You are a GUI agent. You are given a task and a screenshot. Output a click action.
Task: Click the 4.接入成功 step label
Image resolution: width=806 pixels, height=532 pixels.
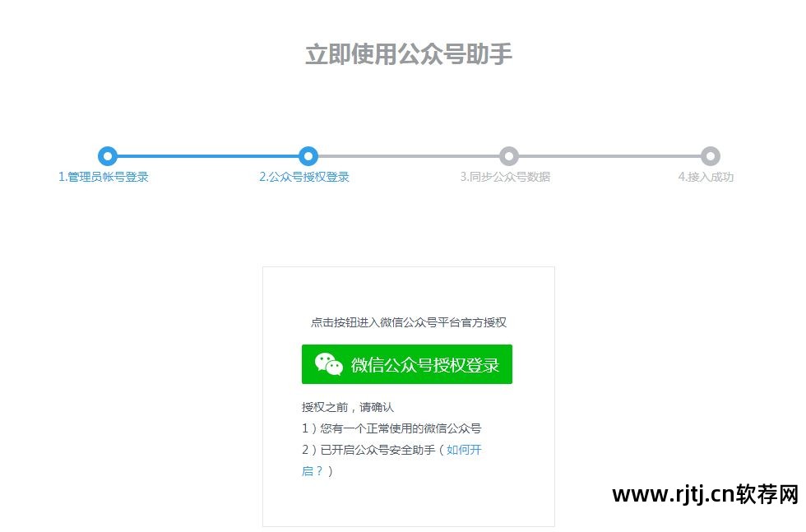[x=706, y=177]
